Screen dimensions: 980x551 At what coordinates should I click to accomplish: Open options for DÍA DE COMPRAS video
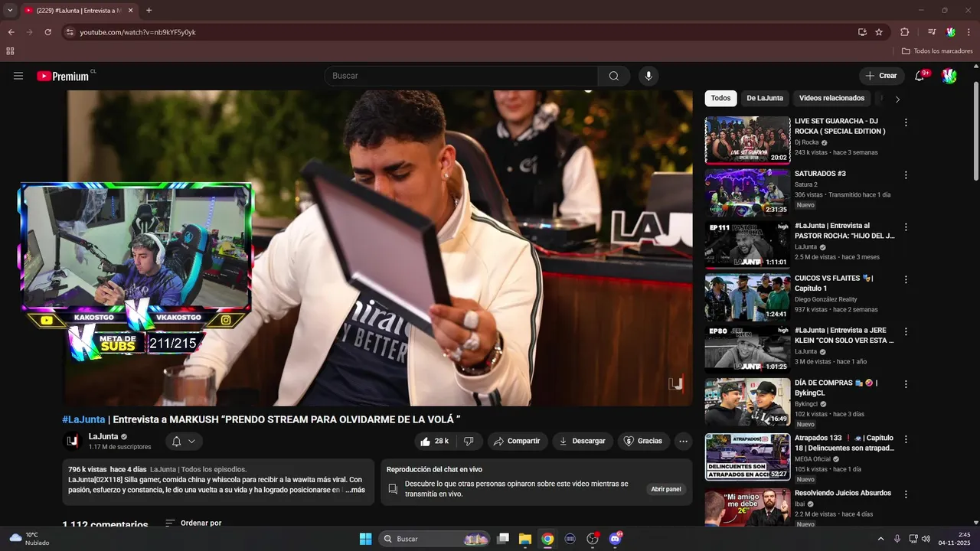pyautogui.click(x=906, y=384)
